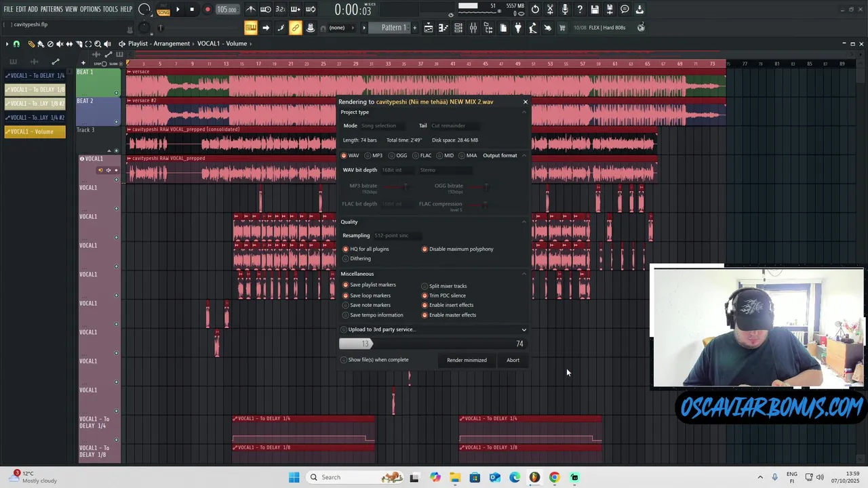The image size is (868, 488).
Task: Open the EDIT menu
Action: click(x=21, y=9)
